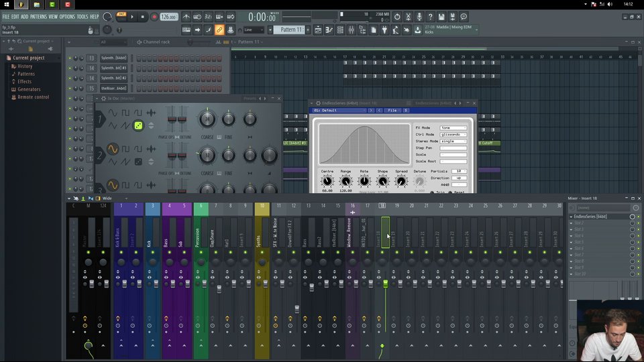Click the EndlessSeries File button
The image size is (644, 362).
[392, 111]
